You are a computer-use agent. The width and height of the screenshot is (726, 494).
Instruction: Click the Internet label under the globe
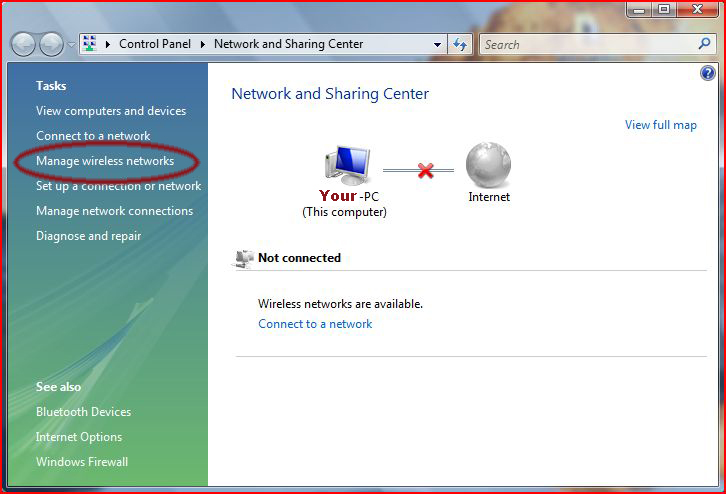[x=489, y=197]
